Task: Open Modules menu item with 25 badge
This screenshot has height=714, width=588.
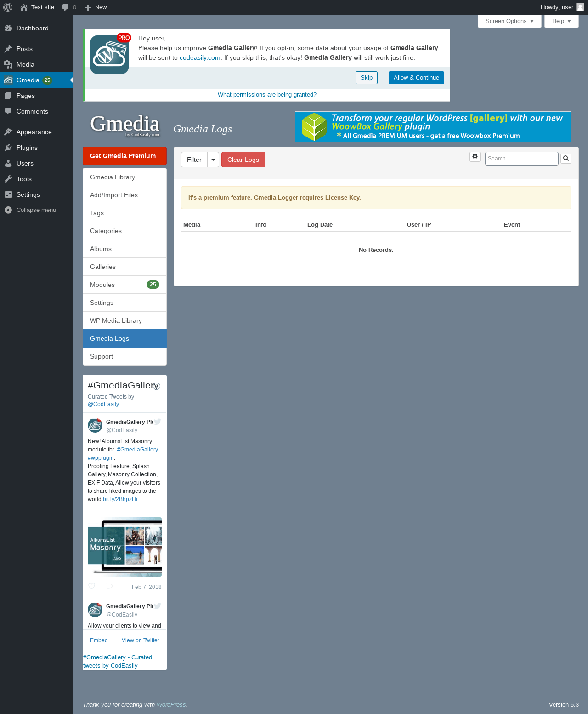Action: click(x=124, y=285)
